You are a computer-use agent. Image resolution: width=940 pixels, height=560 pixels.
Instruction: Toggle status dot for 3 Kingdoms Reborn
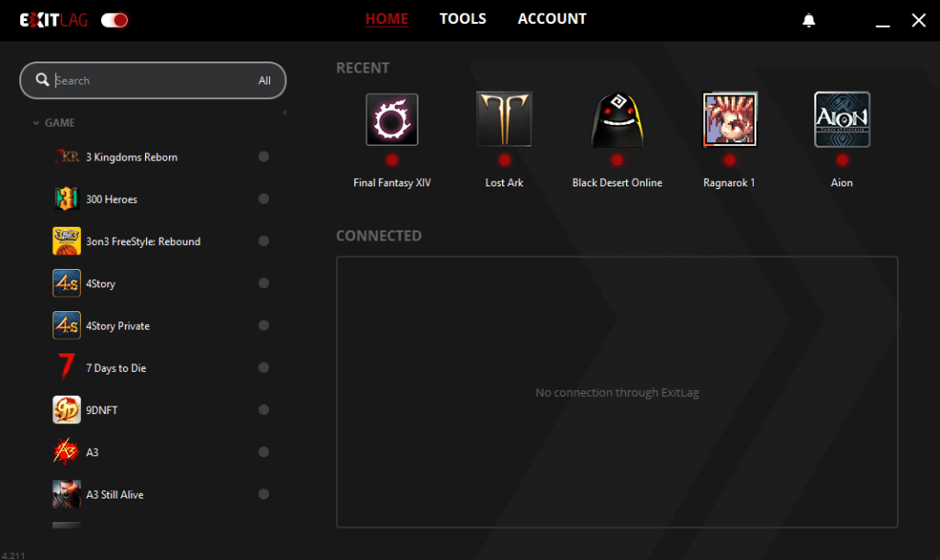263,157
